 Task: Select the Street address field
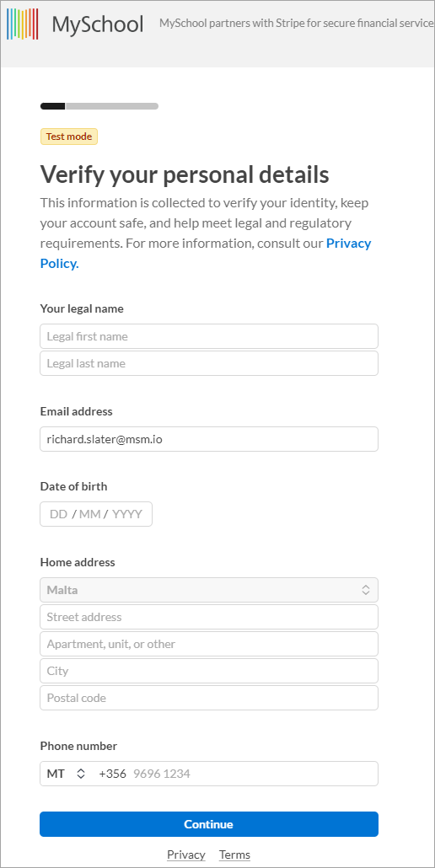click(208, 617)
